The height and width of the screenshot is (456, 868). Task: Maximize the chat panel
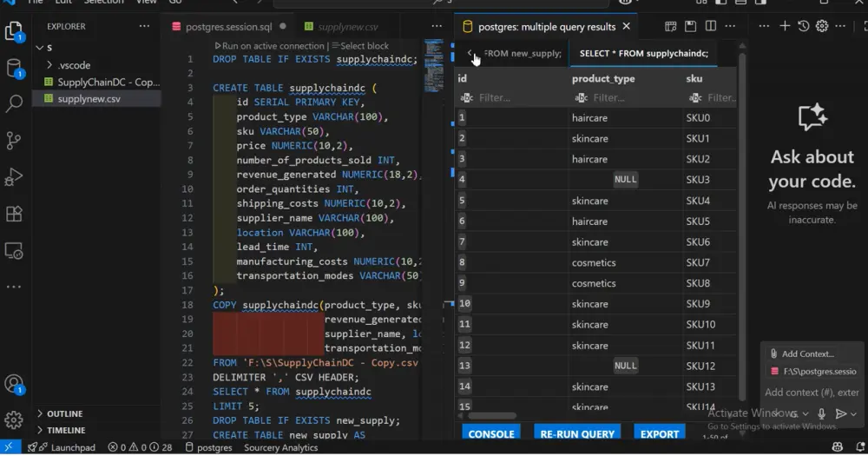(865, 26)
